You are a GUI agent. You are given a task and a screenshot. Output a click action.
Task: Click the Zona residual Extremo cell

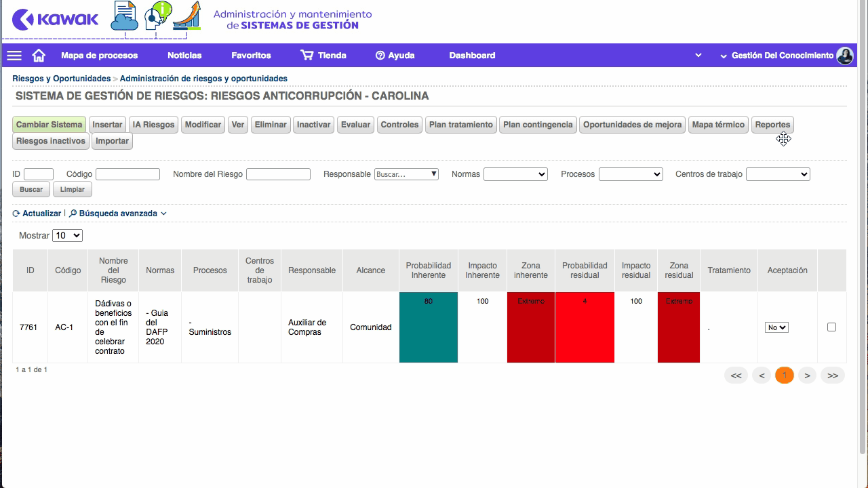[x=679, y=327]
